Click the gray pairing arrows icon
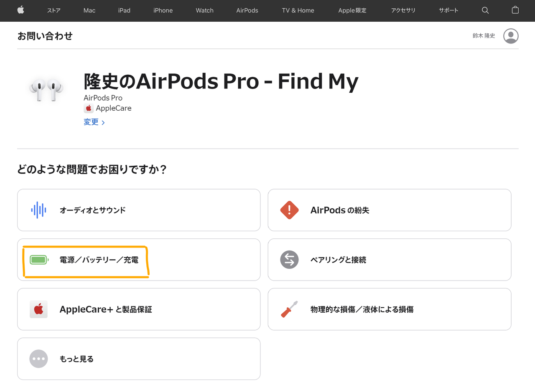Viewport: 535px width, 392px height. pyautogui.click(x=289, y=260)
